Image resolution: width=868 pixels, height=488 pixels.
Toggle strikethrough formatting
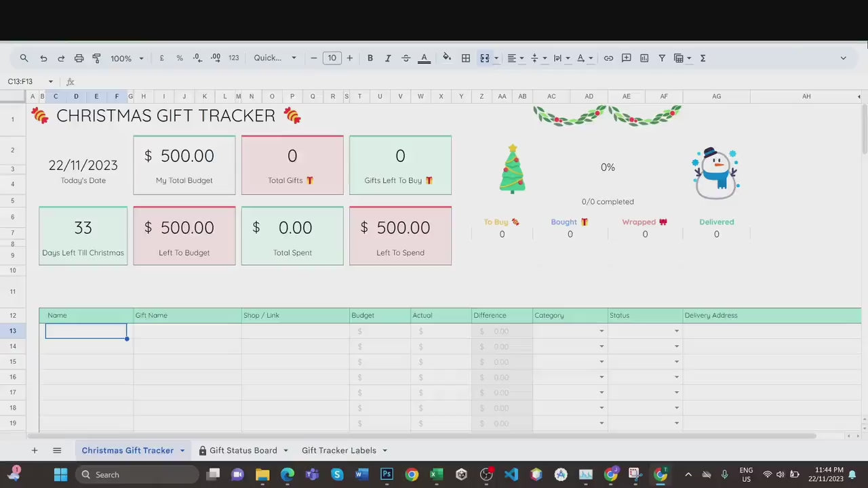(x=406, y=58)
